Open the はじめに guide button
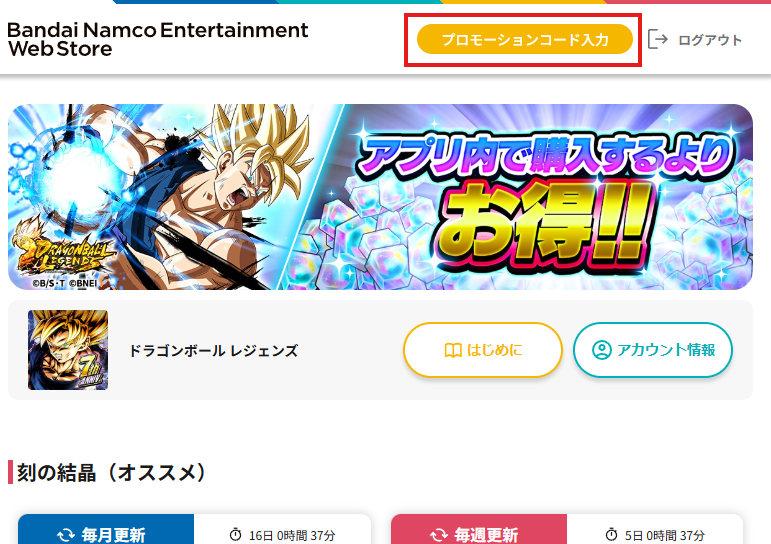771x544 pixels. pyautogui.click(x=482, y=350)
